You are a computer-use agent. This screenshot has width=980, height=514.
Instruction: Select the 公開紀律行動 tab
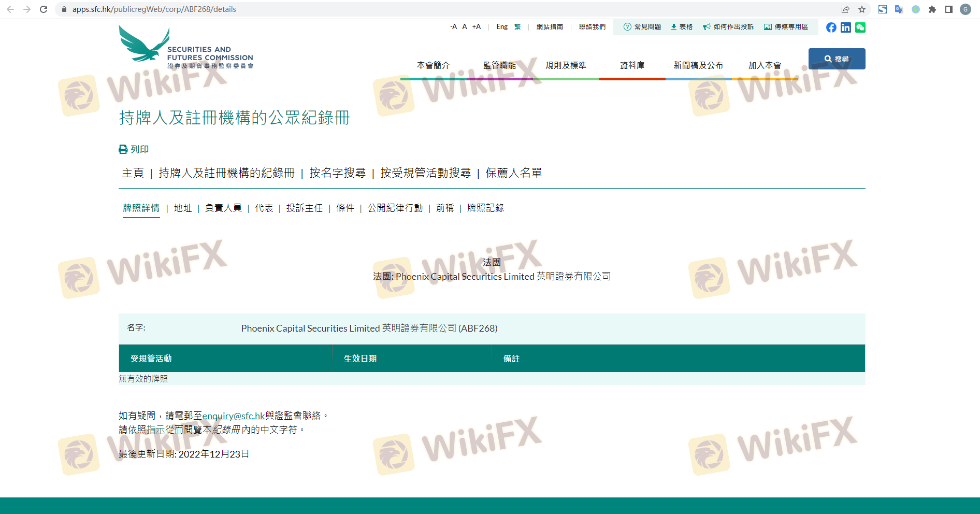click(395, 208)
